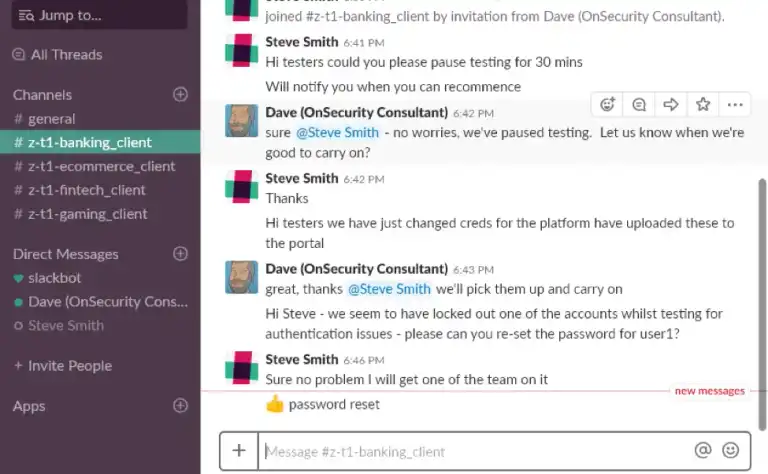Screen dimensions: 768x474
Task: Click Steve Smith name on 6:41 PM message
Action: [x=302, y=42]
